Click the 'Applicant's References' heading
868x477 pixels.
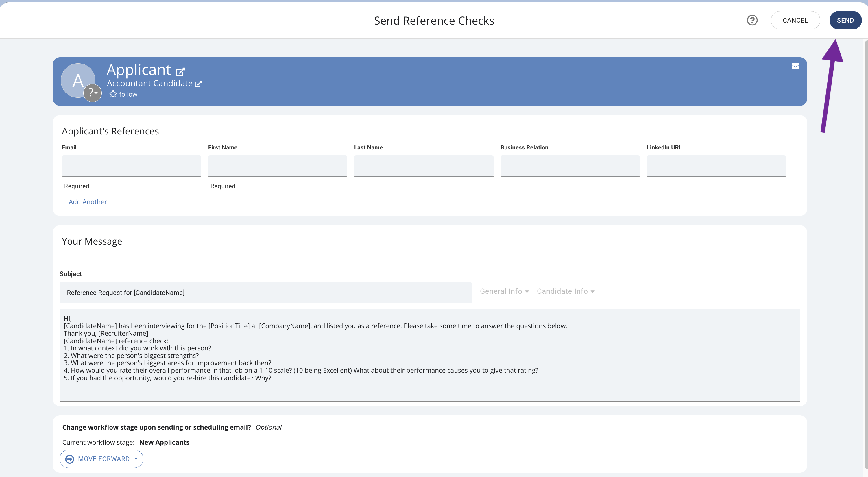(110, 131)
